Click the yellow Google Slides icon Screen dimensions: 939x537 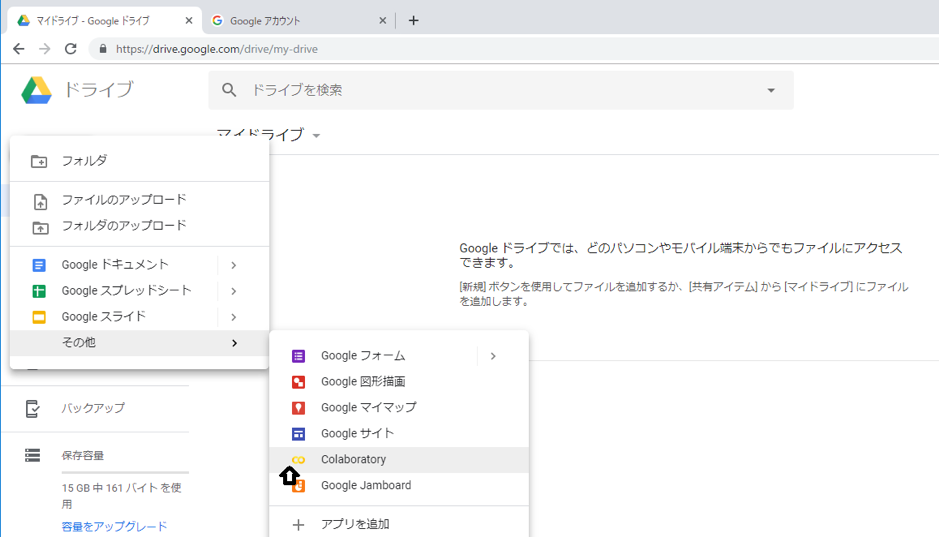pyautogui.click(x=39, y=317)
